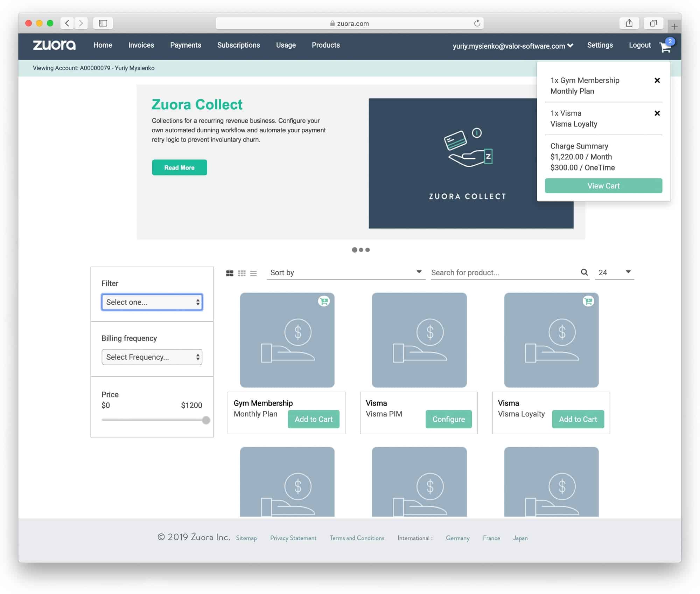The width and height of the screenshot is (700, 594).
Task: Open the Invoices menu item
Action: [141, 45]
